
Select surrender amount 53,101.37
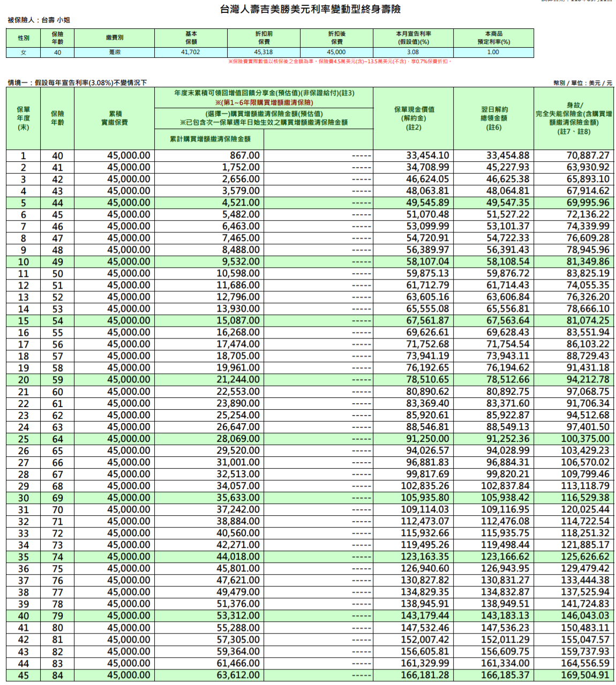pos(508,226)
